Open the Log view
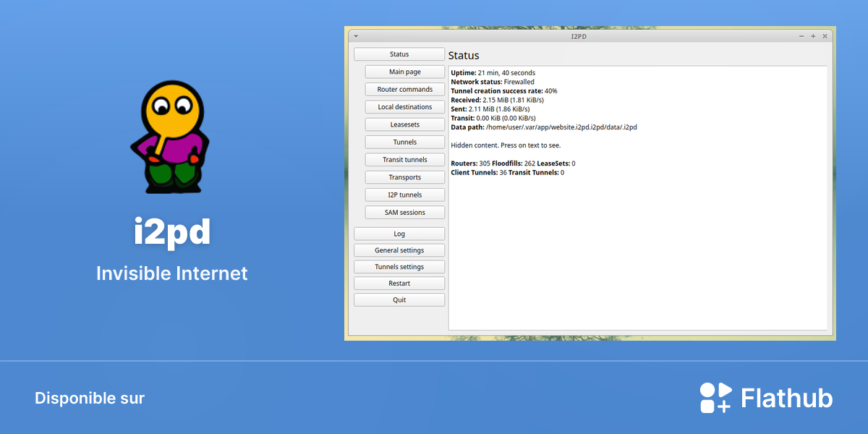This screenshot has height=434, width=868. click(399, 234)
